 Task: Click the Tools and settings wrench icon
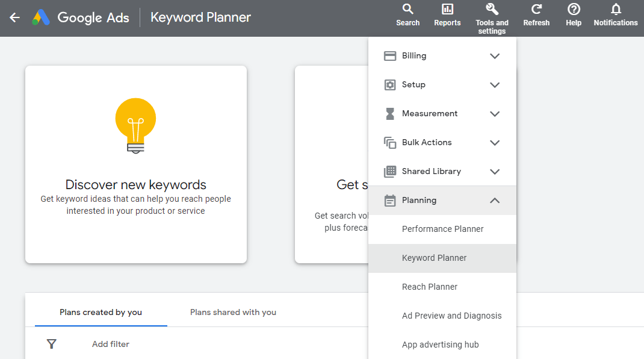coord(492,8)
